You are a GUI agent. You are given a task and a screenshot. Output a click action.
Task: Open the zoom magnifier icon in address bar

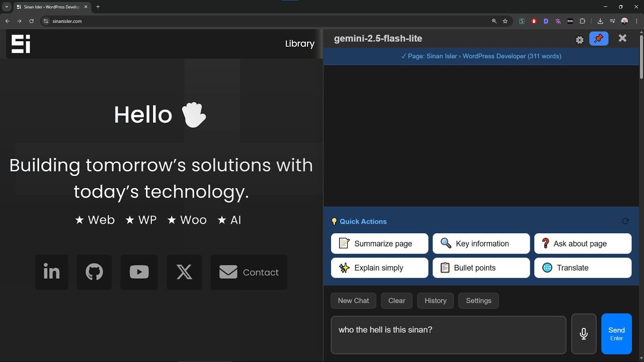point(494,21)
